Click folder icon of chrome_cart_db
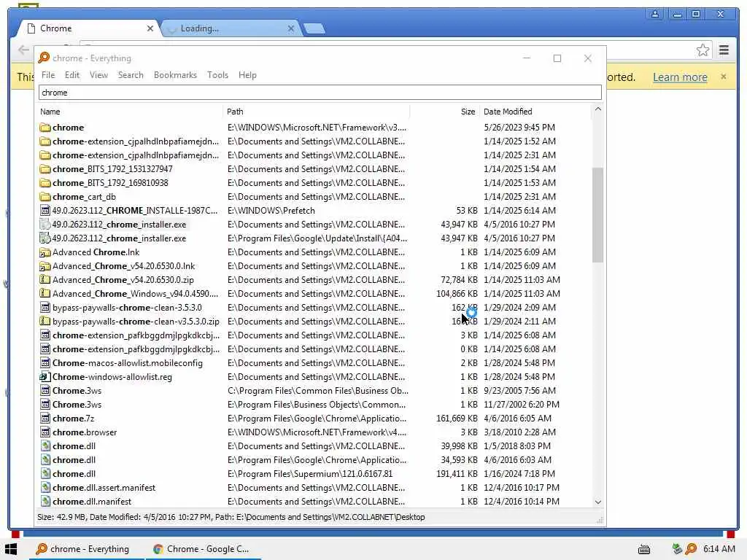 coord(45,197)
